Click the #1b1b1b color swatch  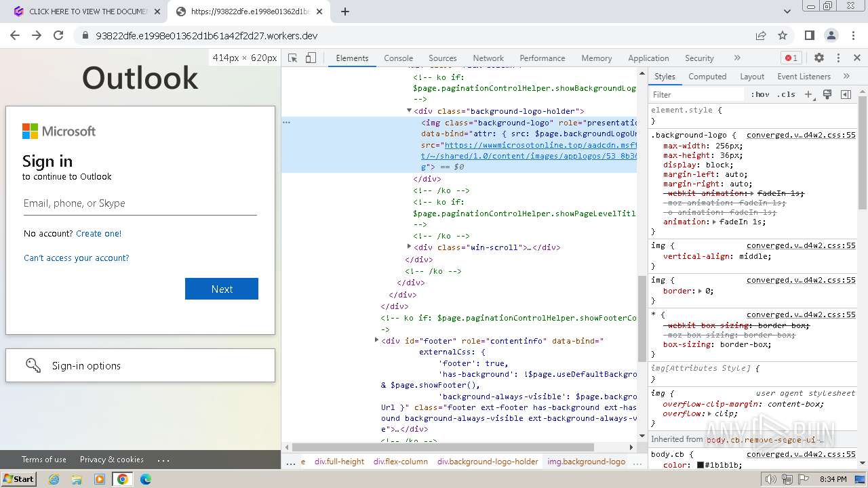click(700, 465)
